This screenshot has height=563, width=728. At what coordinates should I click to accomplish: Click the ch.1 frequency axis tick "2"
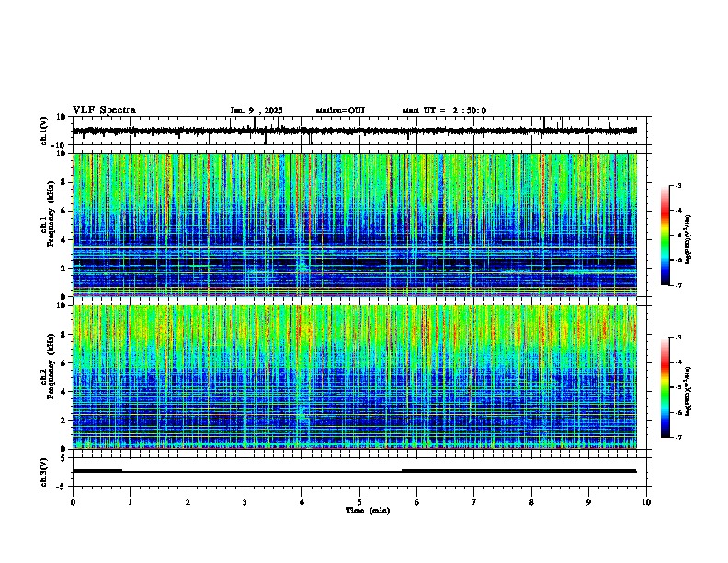[63, 269]
